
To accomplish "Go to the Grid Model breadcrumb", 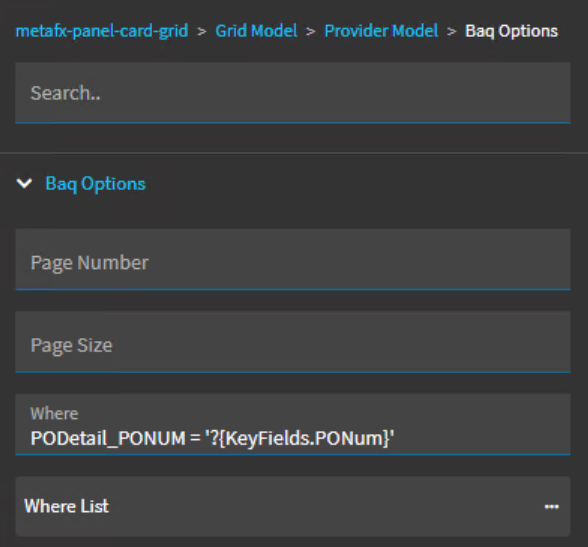I will coord(256,31).
